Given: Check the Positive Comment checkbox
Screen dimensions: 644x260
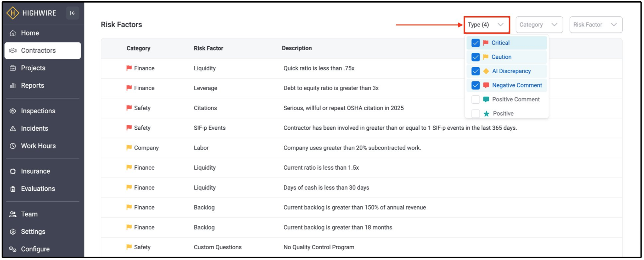Looking at the screenshot, I should pyautogui.click(x=475, y=100).
